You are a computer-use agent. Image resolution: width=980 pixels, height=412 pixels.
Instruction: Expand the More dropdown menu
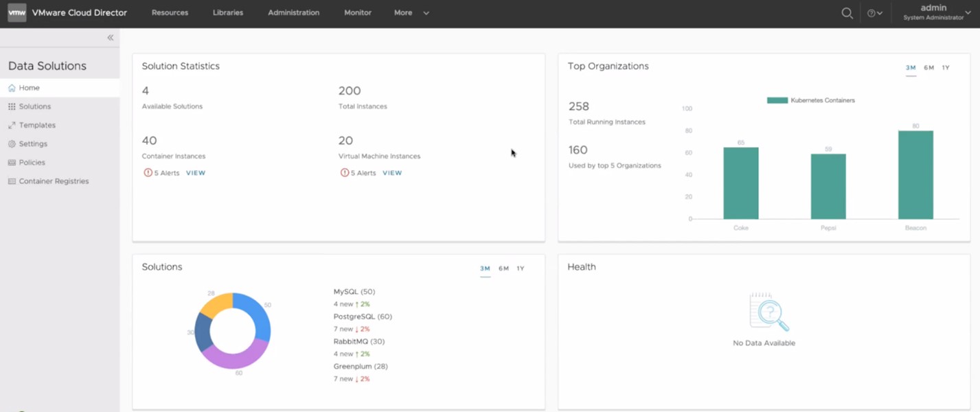pyautogui.click(x=411, y=13)
